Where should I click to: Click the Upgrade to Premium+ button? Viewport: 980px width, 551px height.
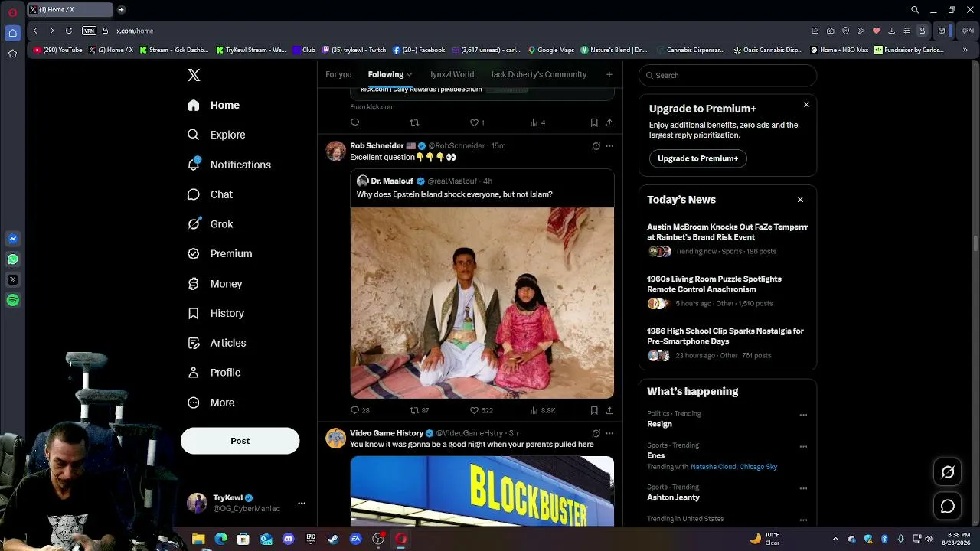pyautogui.click(x=697, y=158)
